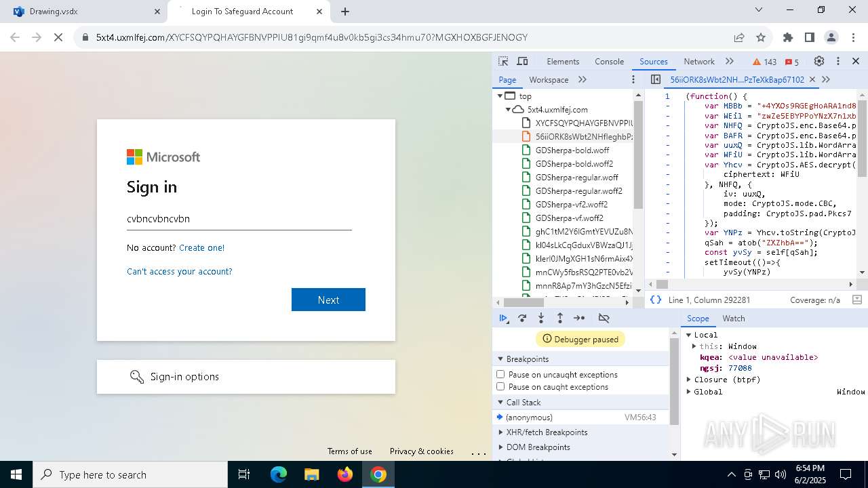This screenshot has height=488, width=868.
Task: Open DevTools customize menu (three dots)
Action: coord(837,61)
